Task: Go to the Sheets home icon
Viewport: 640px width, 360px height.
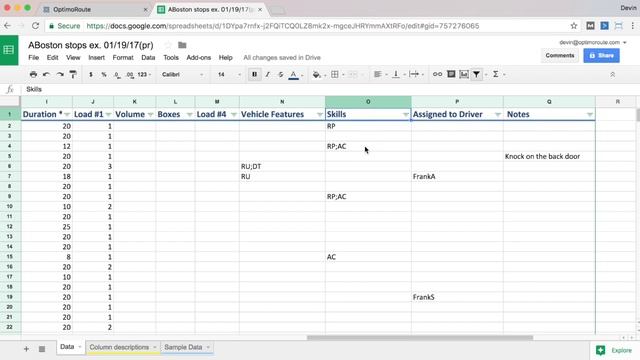Action: click(x=9, y=50)
